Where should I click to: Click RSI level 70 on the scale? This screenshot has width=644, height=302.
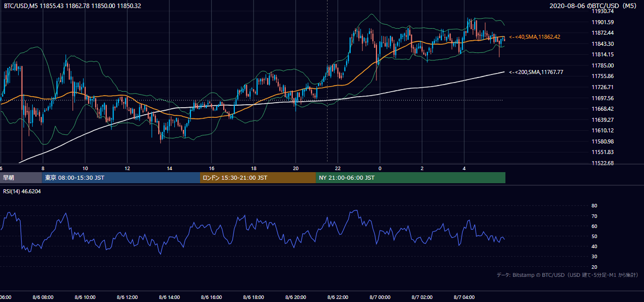click(594, 216)
